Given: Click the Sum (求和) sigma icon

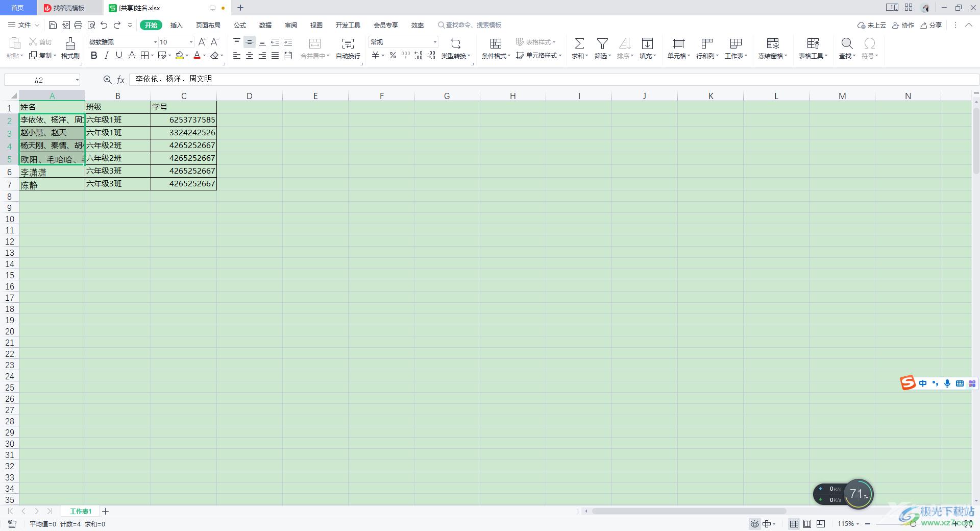Looking at the screenshot, I should pyautogui.click(x=579, y=43).
